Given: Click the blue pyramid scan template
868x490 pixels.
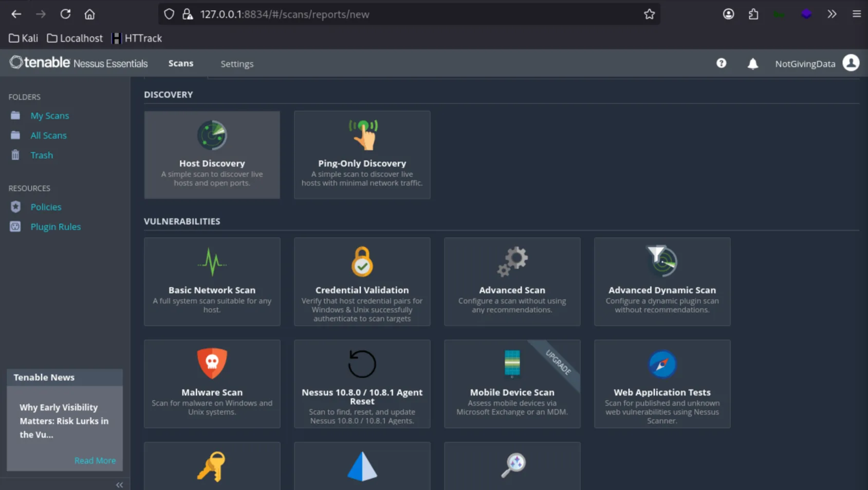Looking at the screenshot, I should point(362,466).
